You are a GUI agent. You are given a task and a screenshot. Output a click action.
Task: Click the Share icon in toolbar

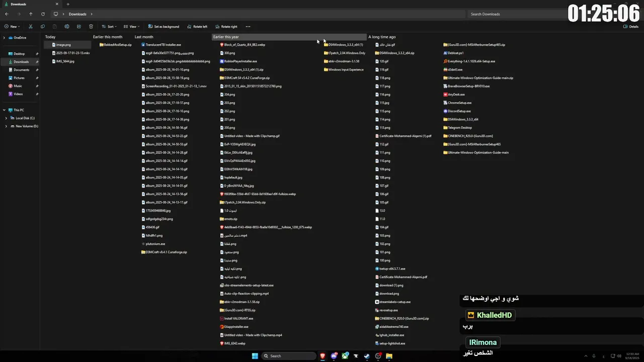pyautogui.click(x=79, y=27)
